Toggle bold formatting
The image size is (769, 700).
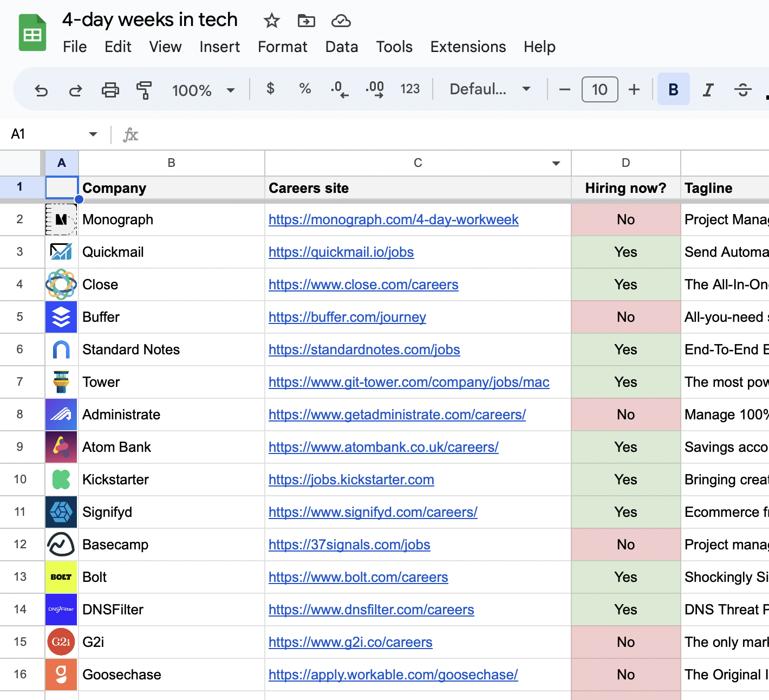673,89
